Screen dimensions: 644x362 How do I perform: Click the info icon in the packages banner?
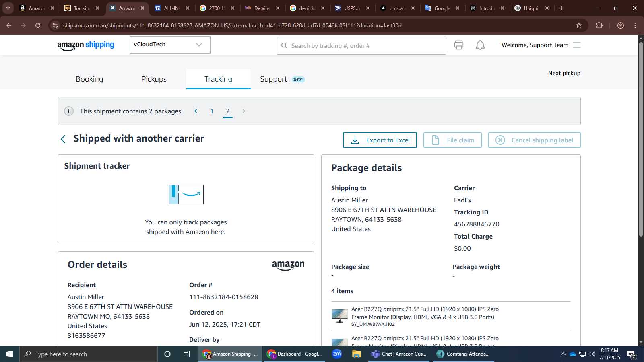point(69,111)
